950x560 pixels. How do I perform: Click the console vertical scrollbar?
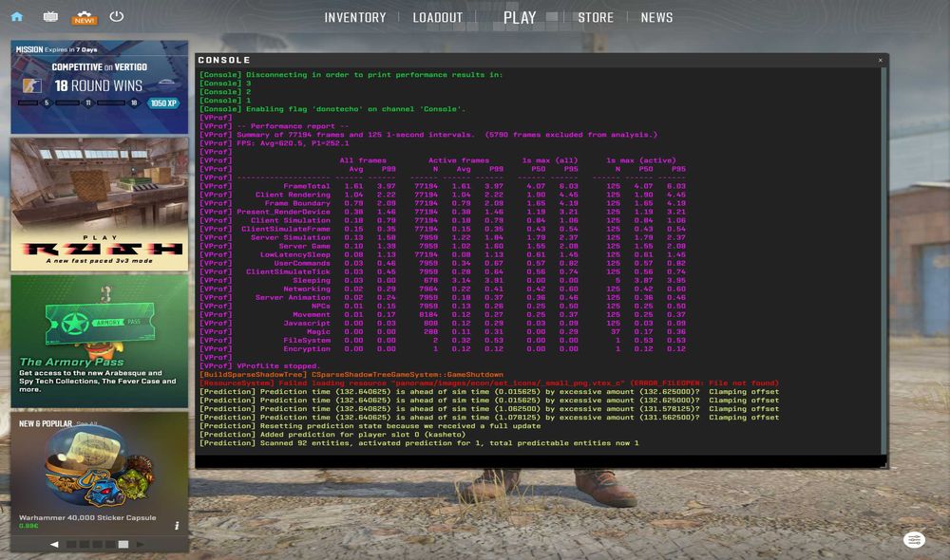click(884, 260)
